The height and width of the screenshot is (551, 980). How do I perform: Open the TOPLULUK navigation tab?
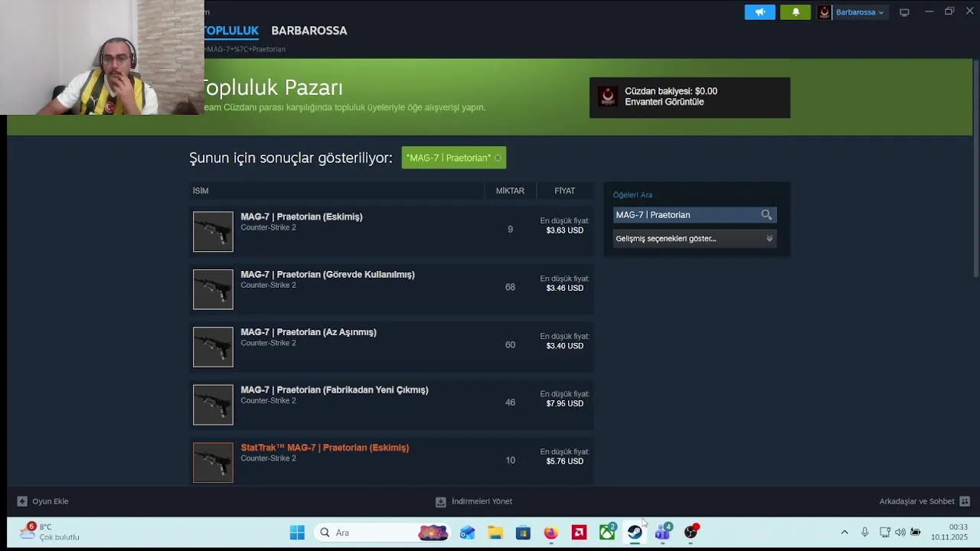pyautogui.click(x=230, y=31)
